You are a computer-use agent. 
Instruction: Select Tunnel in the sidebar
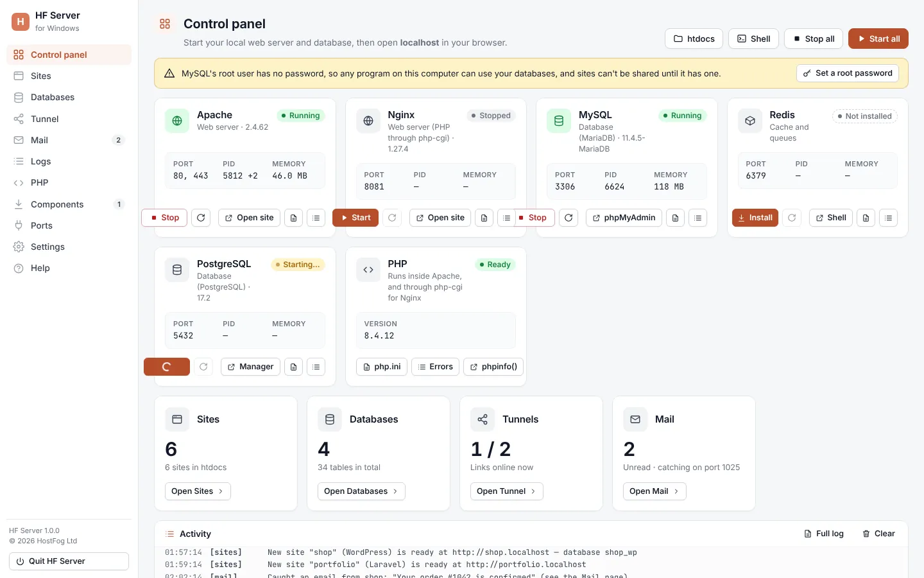point(69,119)
